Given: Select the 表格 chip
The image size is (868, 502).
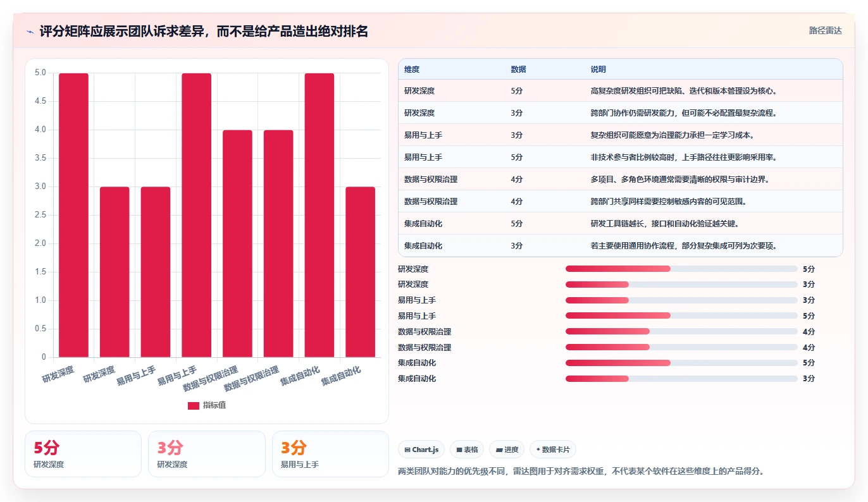Looking at the screenshot, I should point(467,450).
